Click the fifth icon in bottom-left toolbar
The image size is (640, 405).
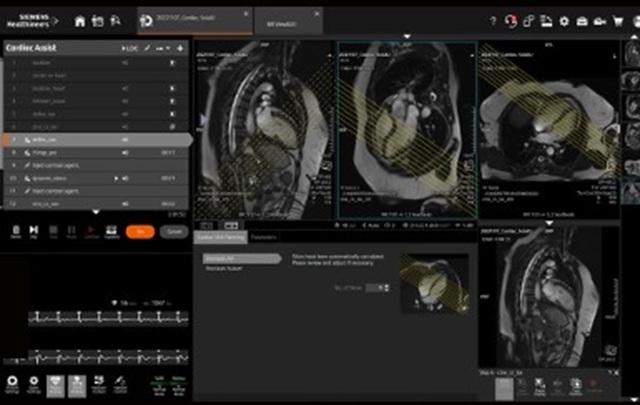coord(98,385)
